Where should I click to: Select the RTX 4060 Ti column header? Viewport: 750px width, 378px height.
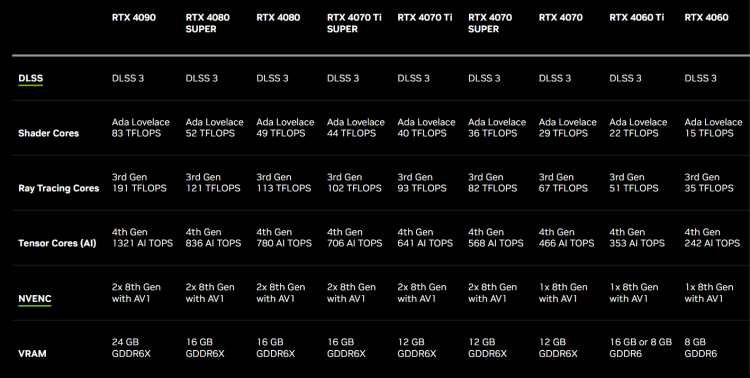[636, 18]
